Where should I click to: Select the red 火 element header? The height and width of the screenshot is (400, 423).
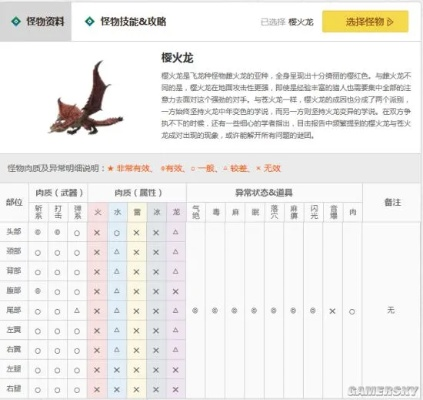click(97, 212)
